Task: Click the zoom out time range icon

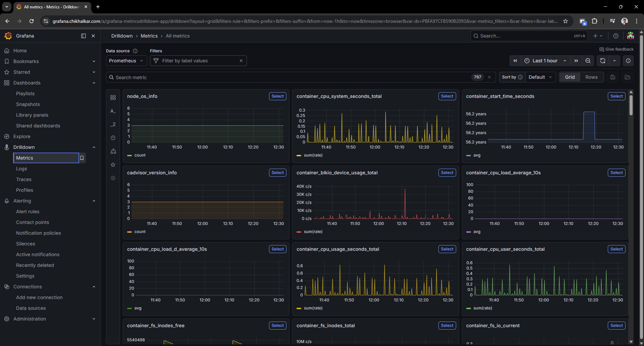Action: click(x=588, y=61)
